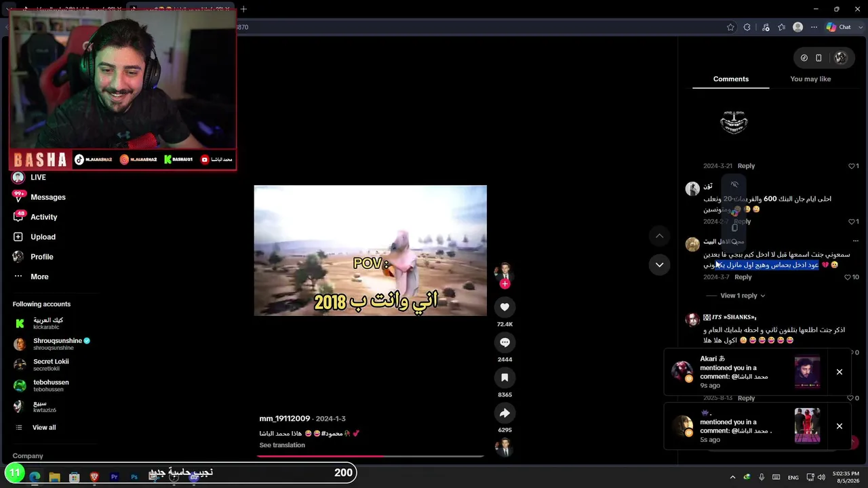This screenshot has height=488, width=868.
Task: Open the 5s ago notification video thumbnail
Action: (807, 426)
